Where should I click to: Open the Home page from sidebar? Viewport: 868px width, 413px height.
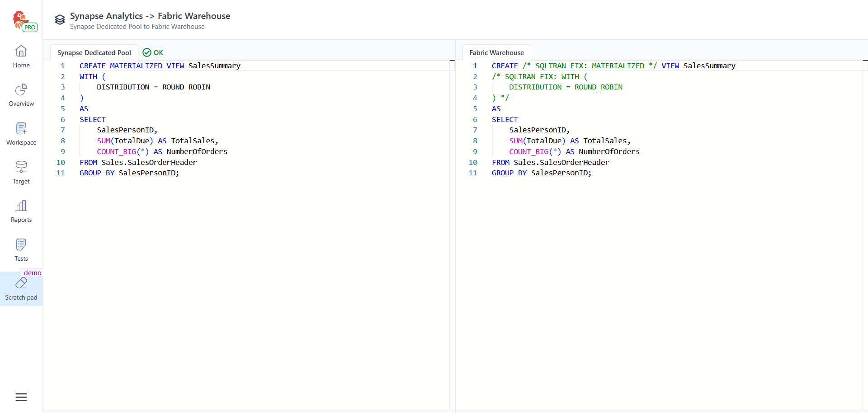click(21, 57)
